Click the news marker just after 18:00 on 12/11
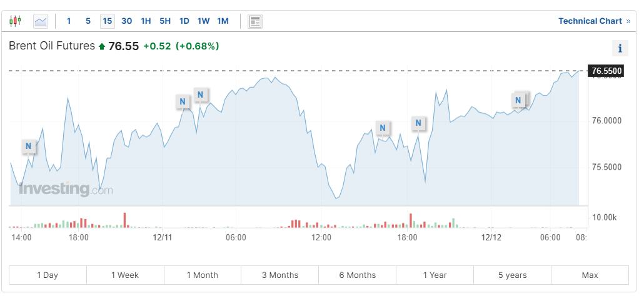Viewport: 644px width, 308px height. point(418,123)
